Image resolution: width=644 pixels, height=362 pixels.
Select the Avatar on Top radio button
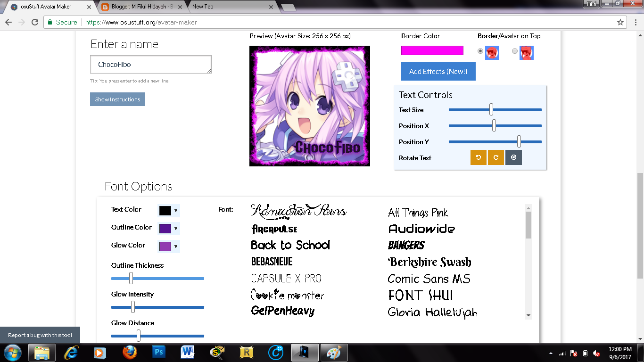[x=515, y=50]
